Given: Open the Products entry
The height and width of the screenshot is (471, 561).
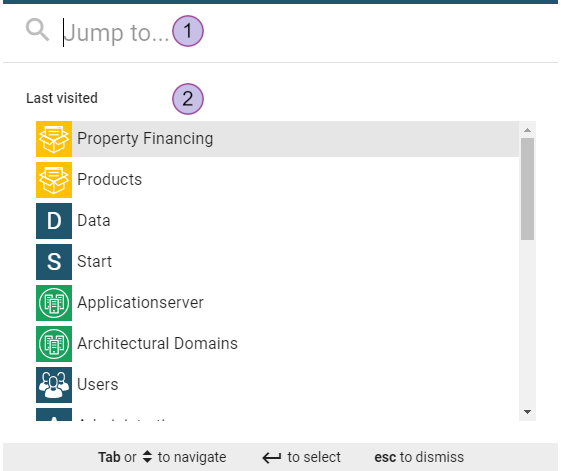Looking at the screenshot, I should click(277, 180).
